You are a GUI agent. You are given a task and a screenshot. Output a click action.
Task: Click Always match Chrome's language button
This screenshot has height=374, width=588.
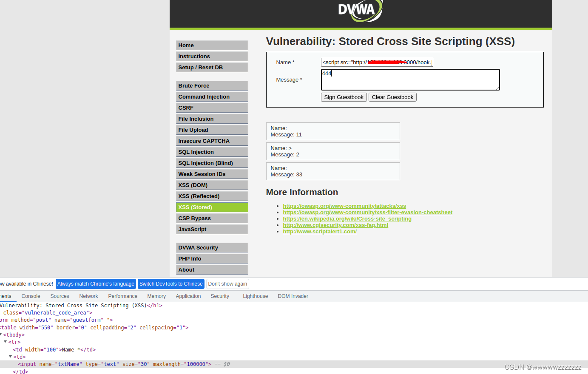click(x=96, y=284)
